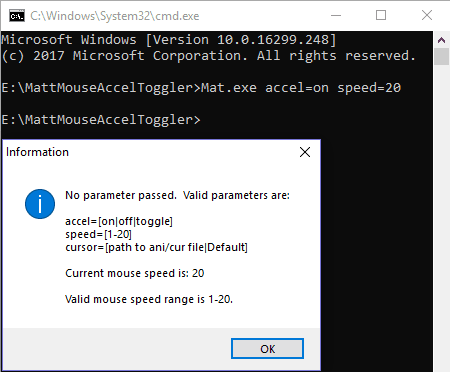Minimize the cmd.exe window
The height and width of the screenshot is (372, 450).
click(x=336, y=15)
